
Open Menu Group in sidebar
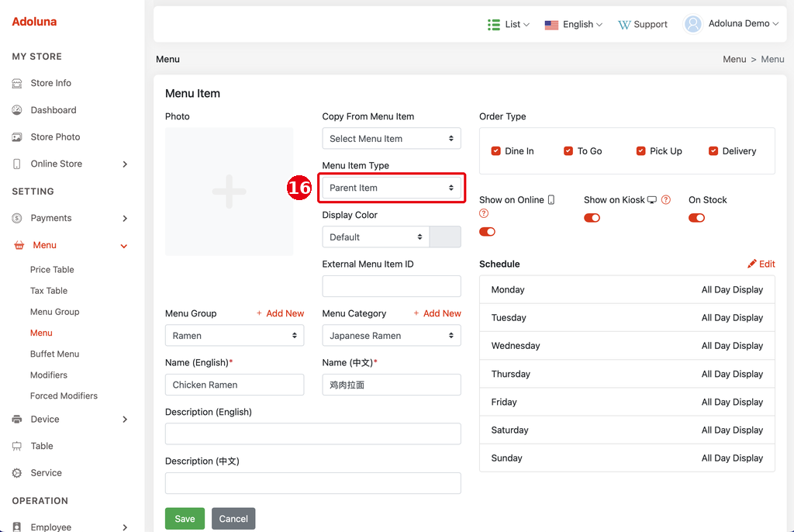[x=55, y=312]
